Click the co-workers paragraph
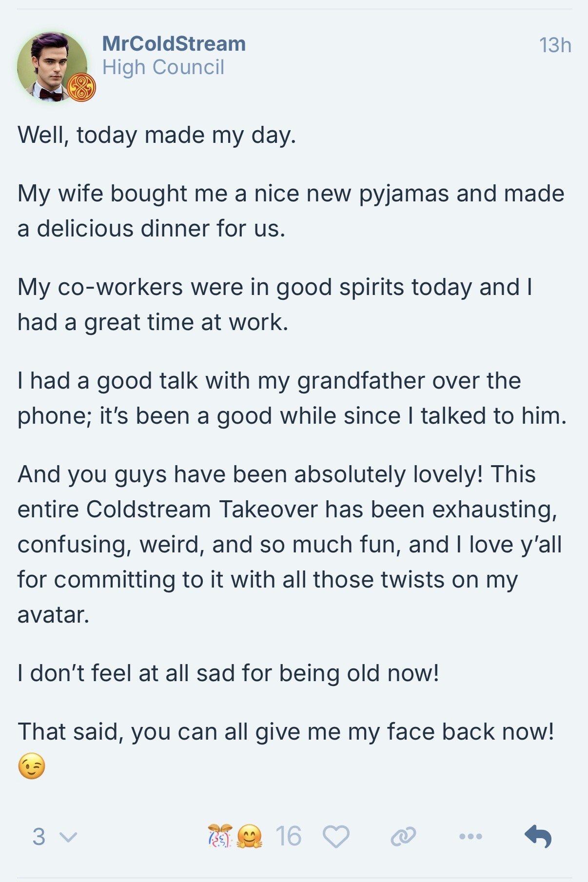588x882 pixels. pos(275,304)
